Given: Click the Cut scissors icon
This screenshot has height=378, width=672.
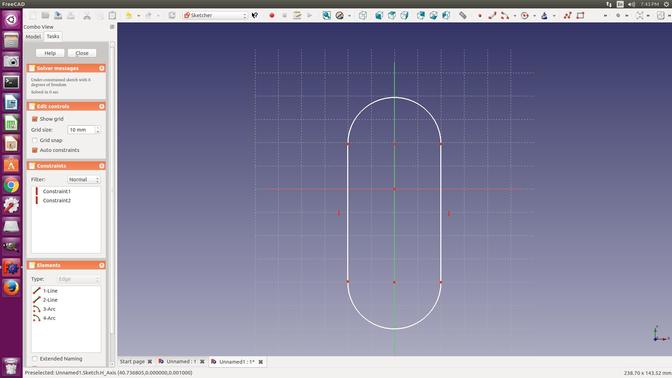Looking at the screenshot, I should pos(87,15).
